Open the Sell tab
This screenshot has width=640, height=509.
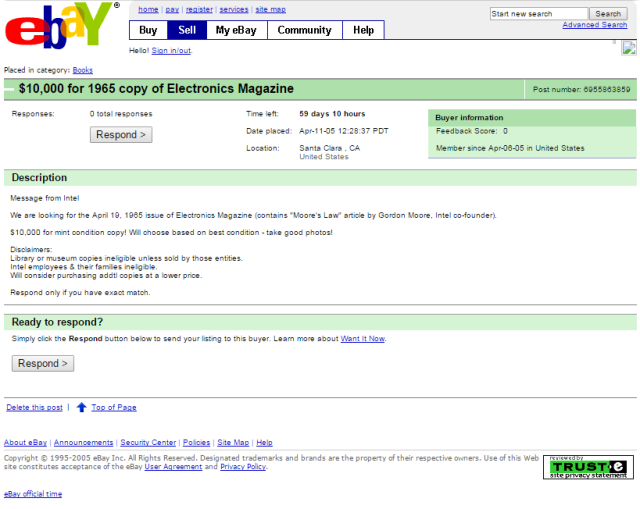click(187, 30)
